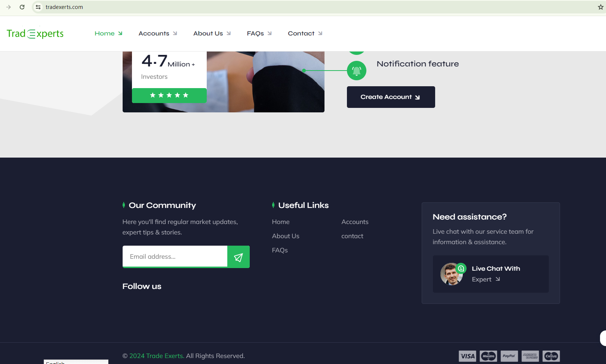Submit email with paper plane icon

click(x=238, y=257)
